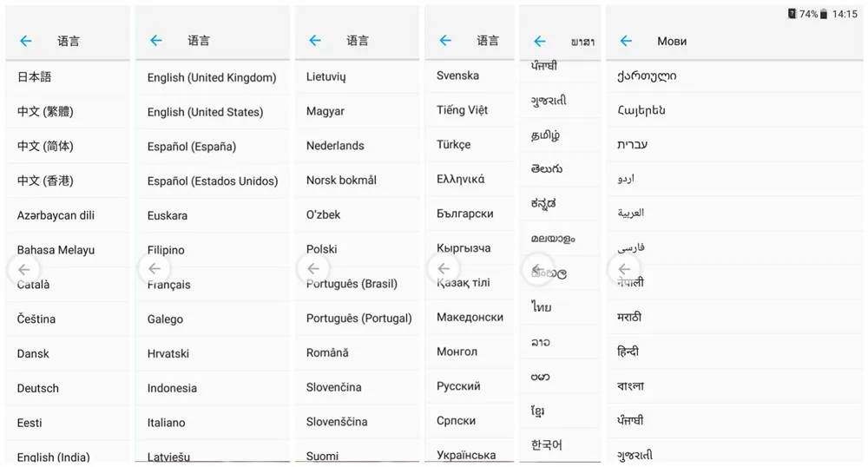Select Nederlands from the list
The image size is (868, 467).
tap(357, 146)
